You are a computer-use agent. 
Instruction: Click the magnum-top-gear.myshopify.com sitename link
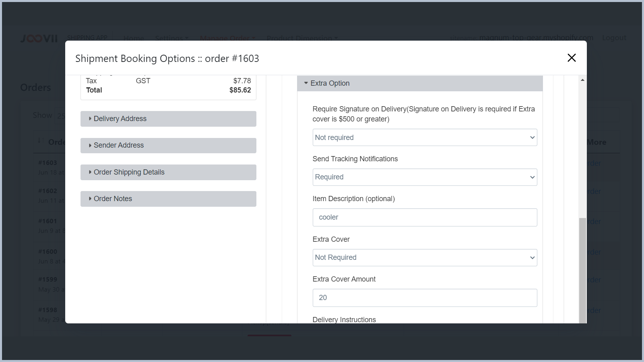(x=536, y=38)
